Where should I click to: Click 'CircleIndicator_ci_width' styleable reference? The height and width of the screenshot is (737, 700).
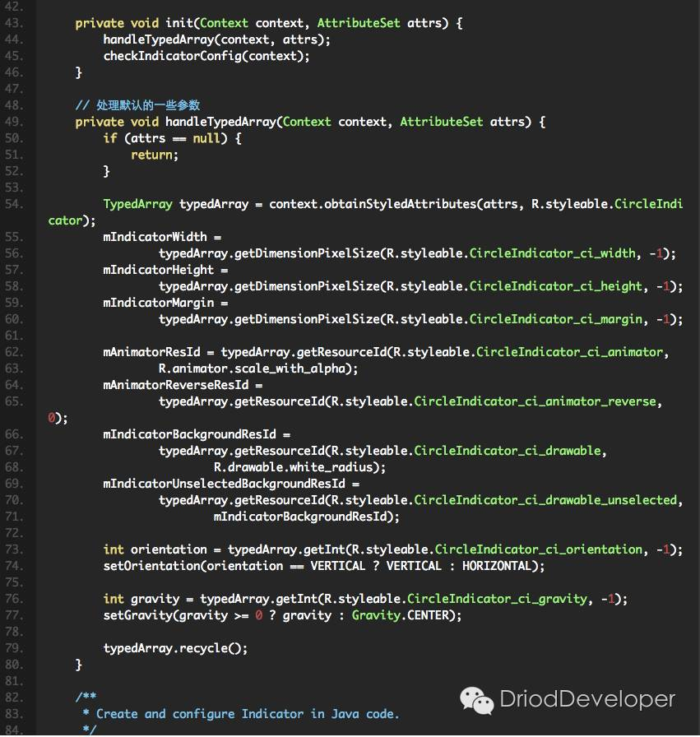pyautogui.click(x=553, y=253)
